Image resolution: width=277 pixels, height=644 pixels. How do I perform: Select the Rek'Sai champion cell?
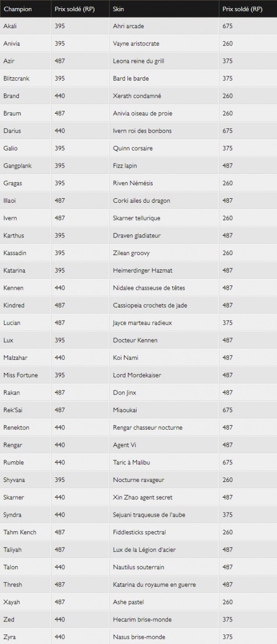[25, 410]
